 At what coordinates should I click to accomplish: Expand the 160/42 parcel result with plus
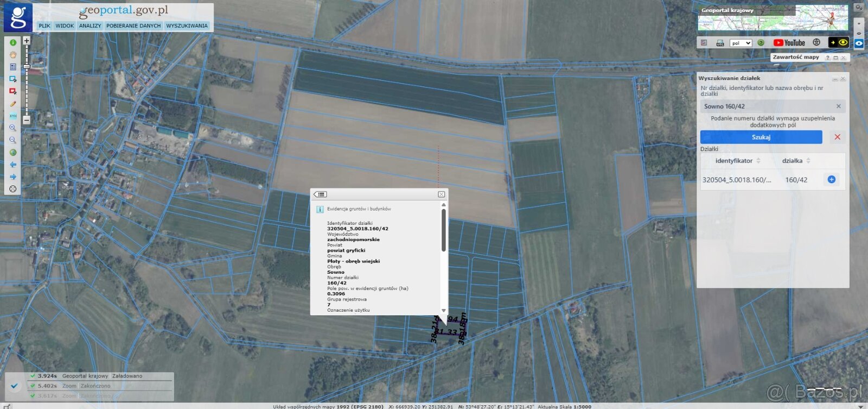[x=831, y=180]
